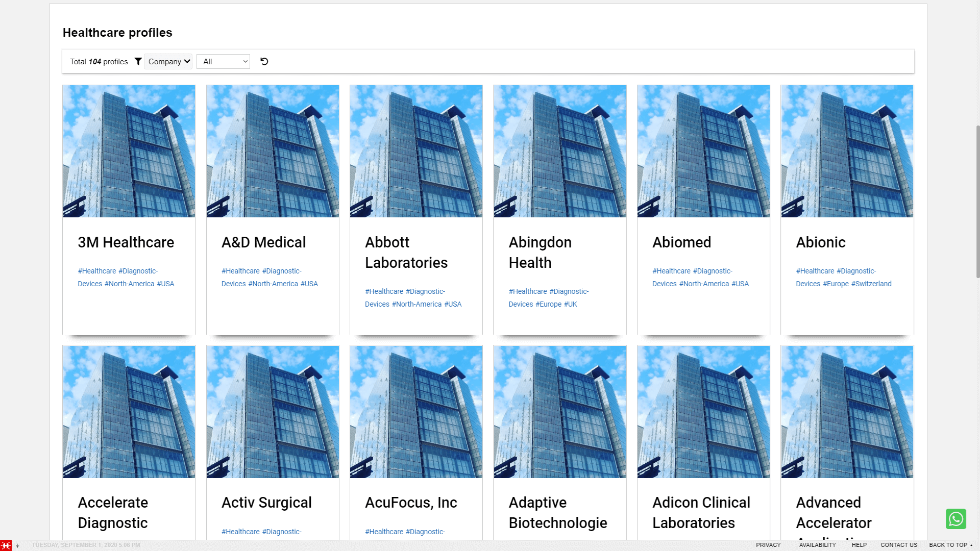
Task: Open 3M Healthcare profile title
Action: point(126,242)
